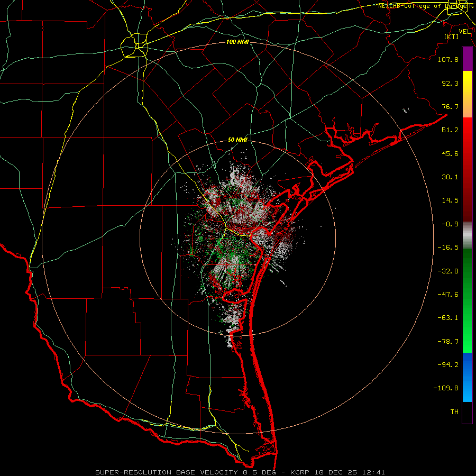Select the -78.7 velocity scale value
476x476 pixels.
[448, 342]
